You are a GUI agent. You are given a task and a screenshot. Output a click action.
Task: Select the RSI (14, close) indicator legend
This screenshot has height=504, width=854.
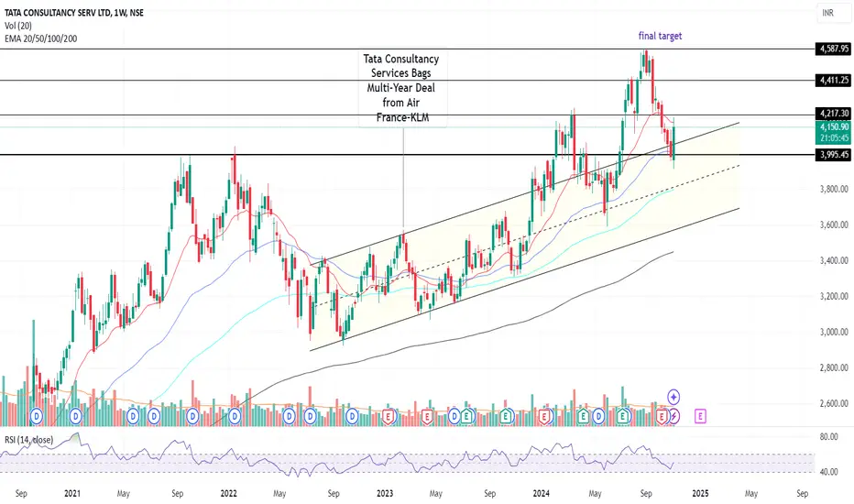[29, 440]
